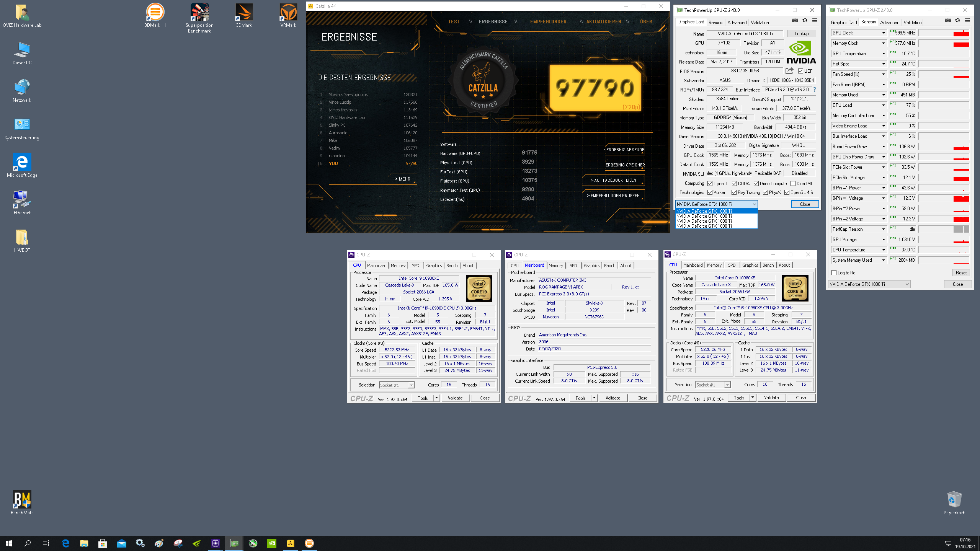The height and width of the screenshot is (551, 980).
Task: Select the second GTX 1080 Ti in dropdown list
Action: (716, 216)
